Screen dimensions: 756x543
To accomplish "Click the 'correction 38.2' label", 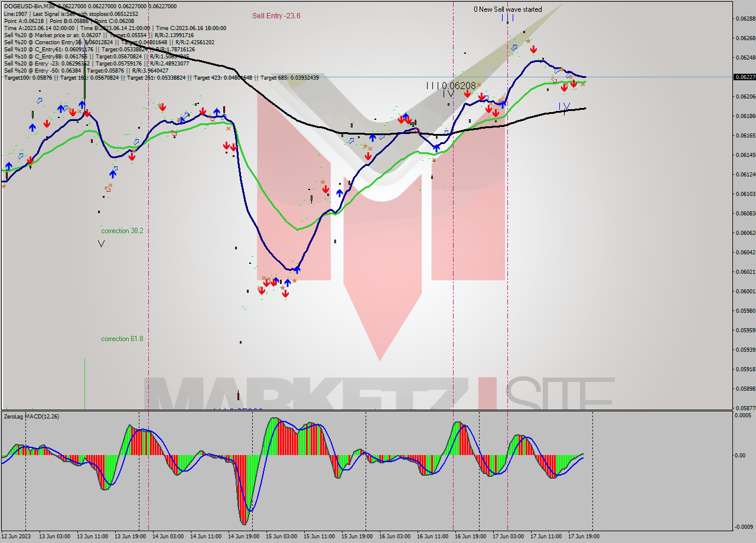I will (122, 231).
